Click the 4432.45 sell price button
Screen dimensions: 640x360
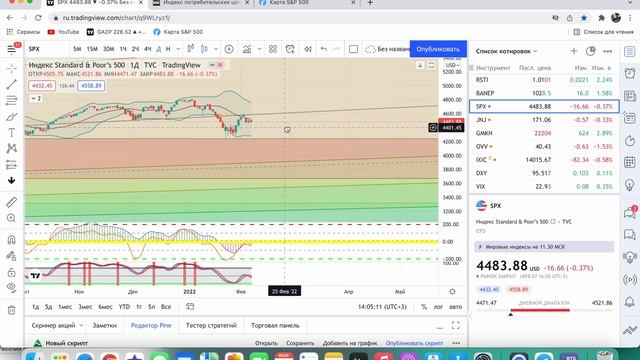[42, 86]
